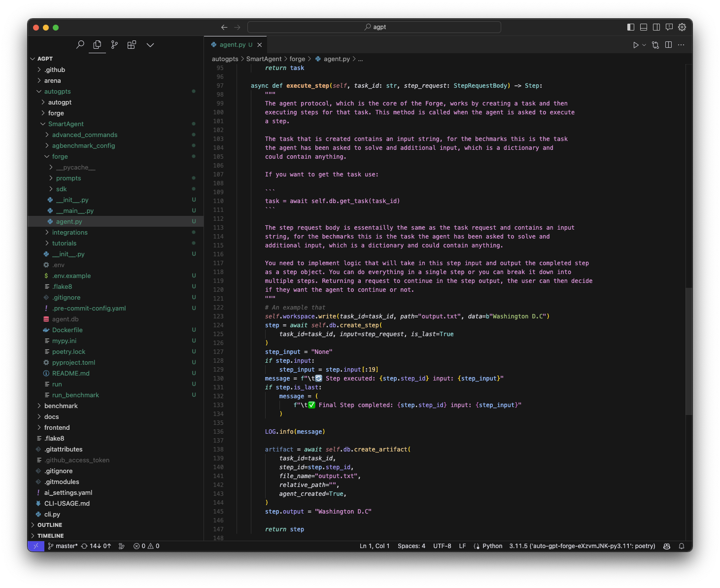Expand the OUTLINE section

point(50,525)
